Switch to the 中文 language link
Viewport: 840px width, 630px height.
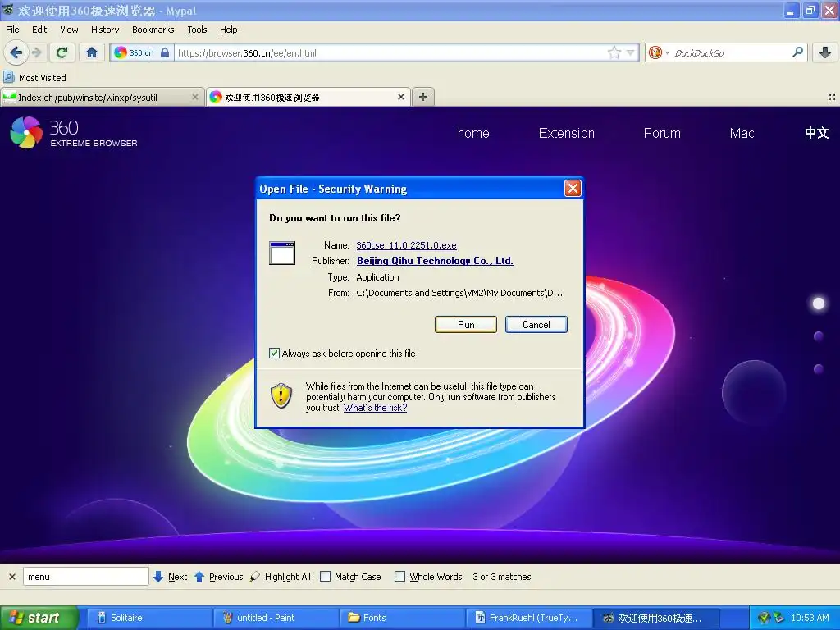(x=817, y=133)
